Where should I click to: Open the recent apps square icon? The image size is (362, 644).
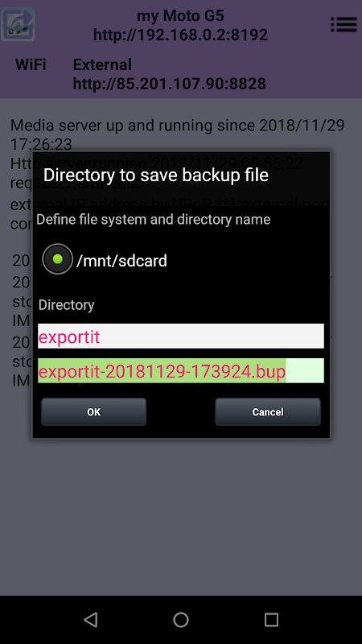271,619
